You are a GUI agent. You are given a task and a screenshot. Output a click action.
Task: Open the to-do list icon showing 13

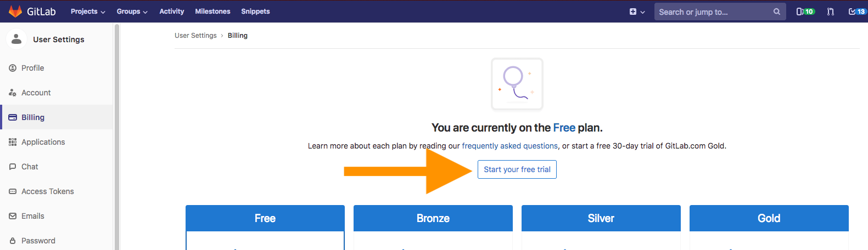tap(857, 12)
